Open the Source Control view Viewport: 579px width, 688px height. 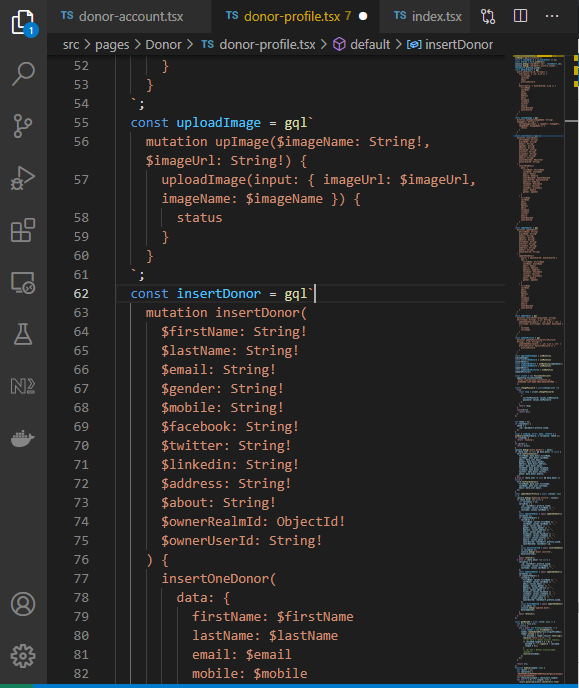[x=23, y=126]
